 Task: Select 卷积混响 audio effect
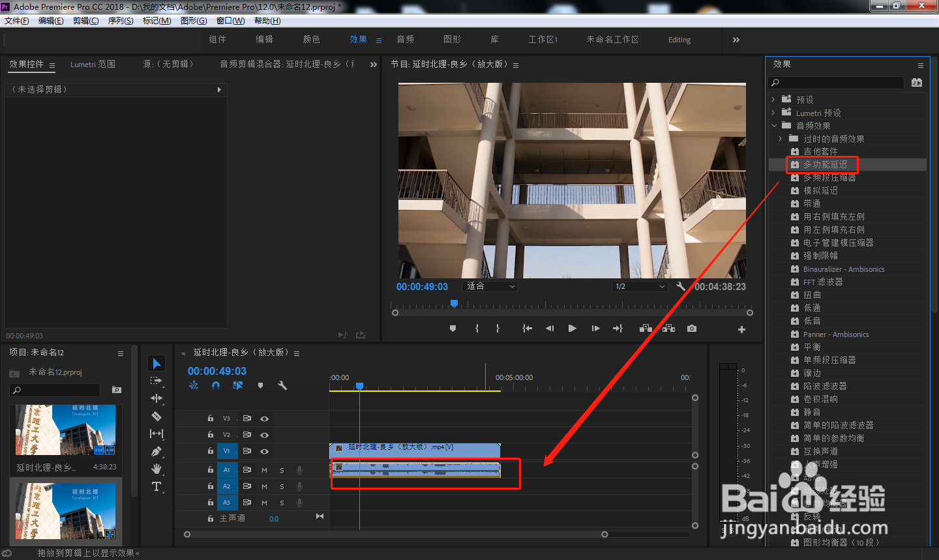[x=820, y=399]
